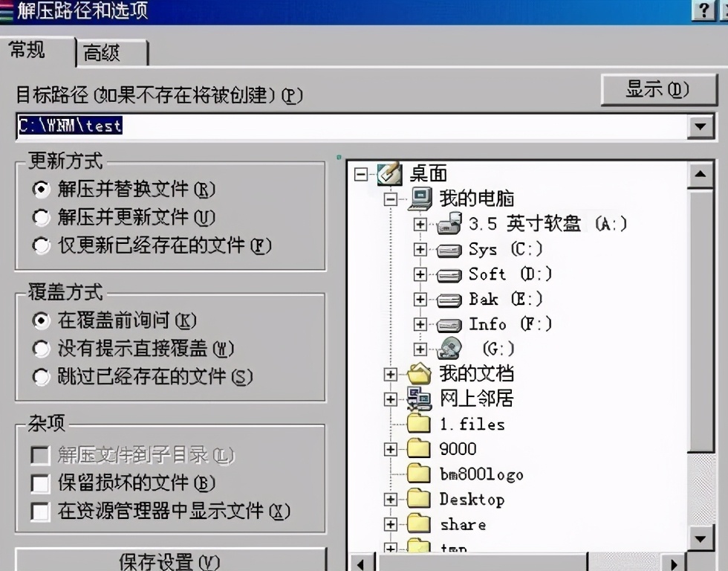This screenshot has height=571, width=728.
Task: Select 解压并更新文件 radio option
Action: (x=41, y=217)
